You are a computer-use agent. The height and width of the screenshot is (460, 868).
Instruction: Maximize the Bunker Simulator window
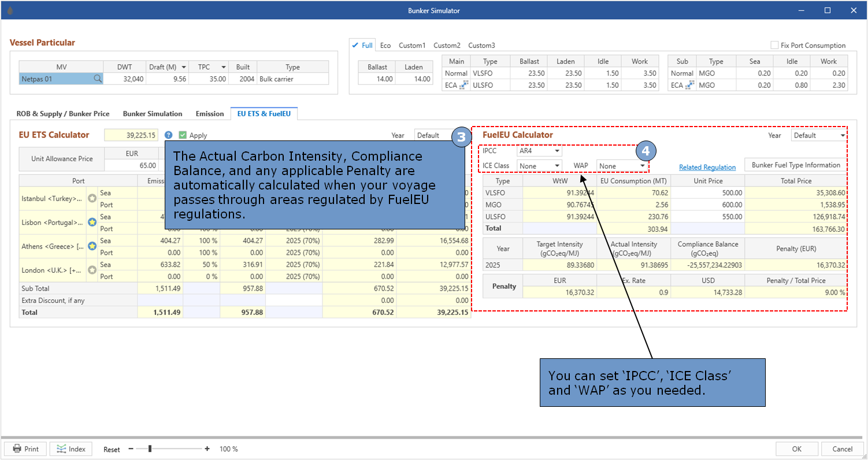tap(828, 10)
